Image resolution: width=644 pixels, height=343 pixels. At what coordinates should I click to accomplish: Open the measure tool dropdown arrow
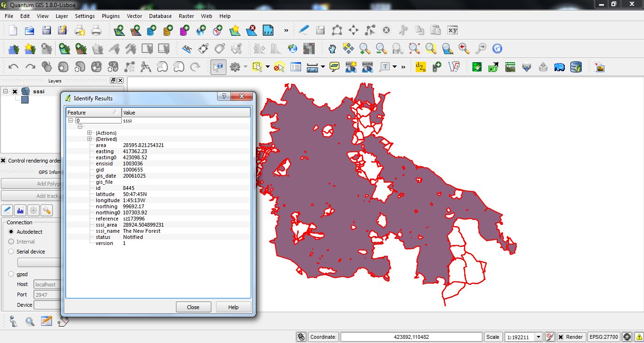coord(323,67)
